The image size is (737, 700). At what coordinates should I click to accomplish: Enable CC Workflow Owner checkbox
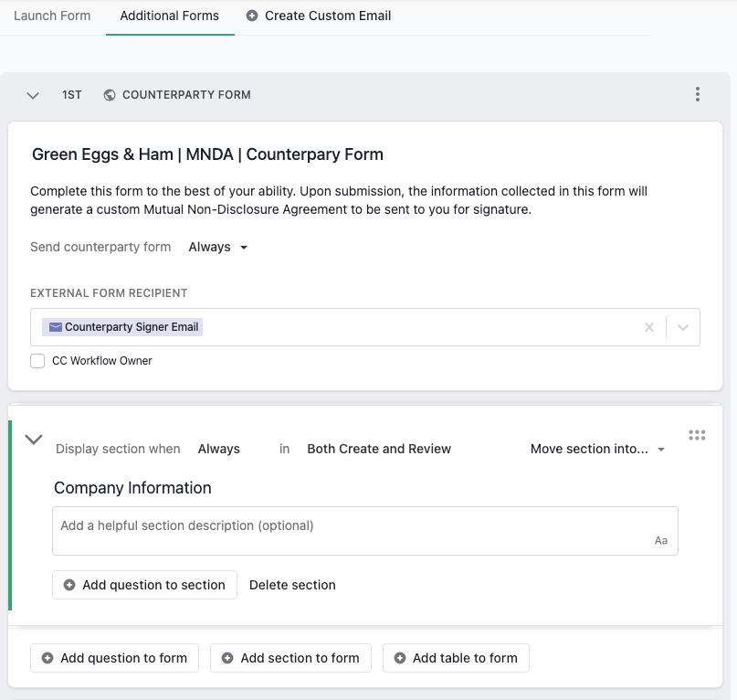coord(37,361)
